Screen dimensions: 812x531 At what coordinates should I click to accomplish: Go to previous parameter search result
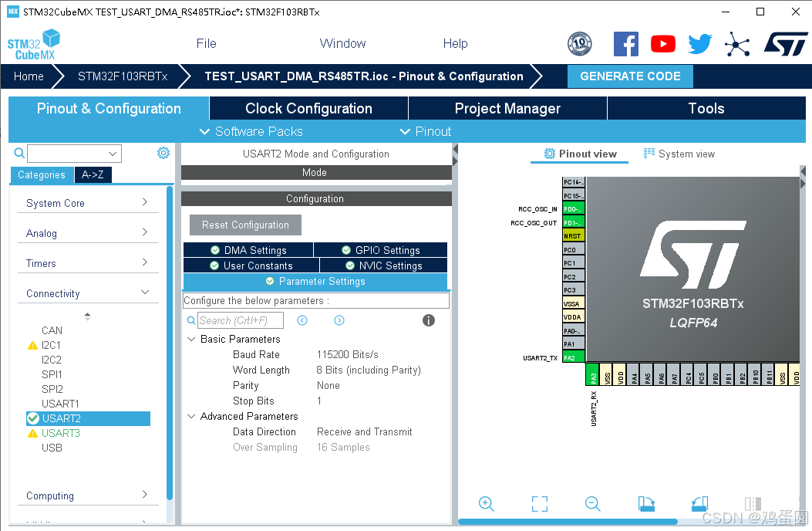tap(302, 320)
